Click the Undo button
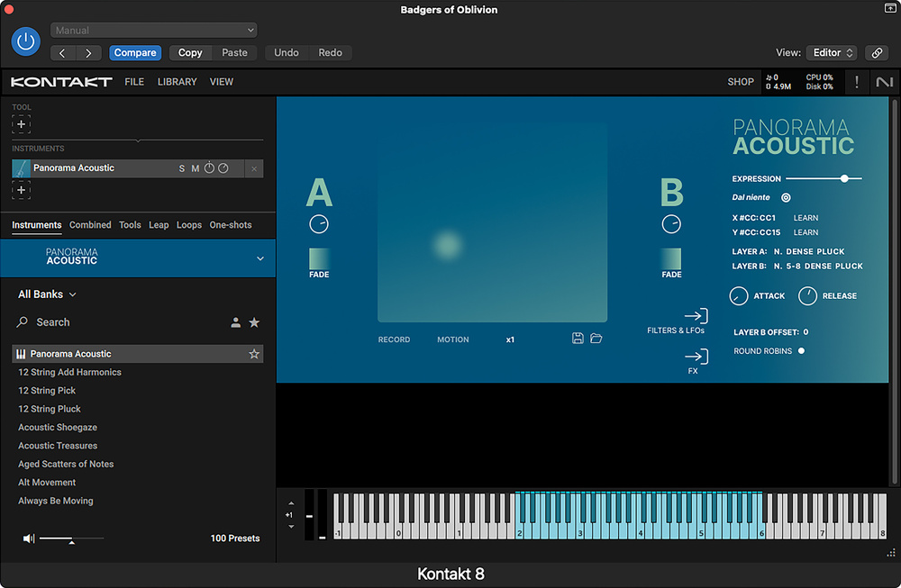This screenshot has height=588, width=901. (x=287, y=53)
